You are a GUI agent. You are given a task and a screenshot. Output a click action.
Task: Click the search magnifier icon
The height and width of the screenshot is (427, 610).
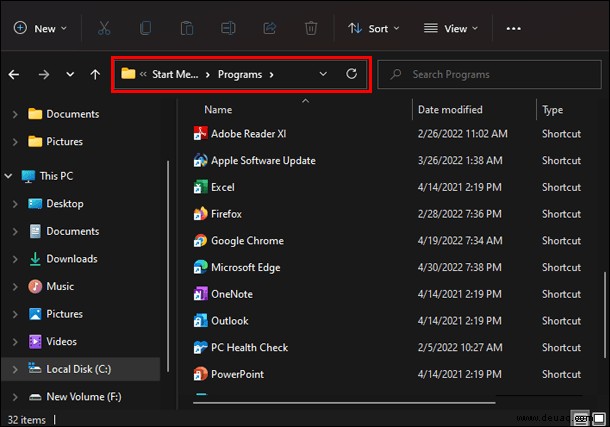click(396, 74)
